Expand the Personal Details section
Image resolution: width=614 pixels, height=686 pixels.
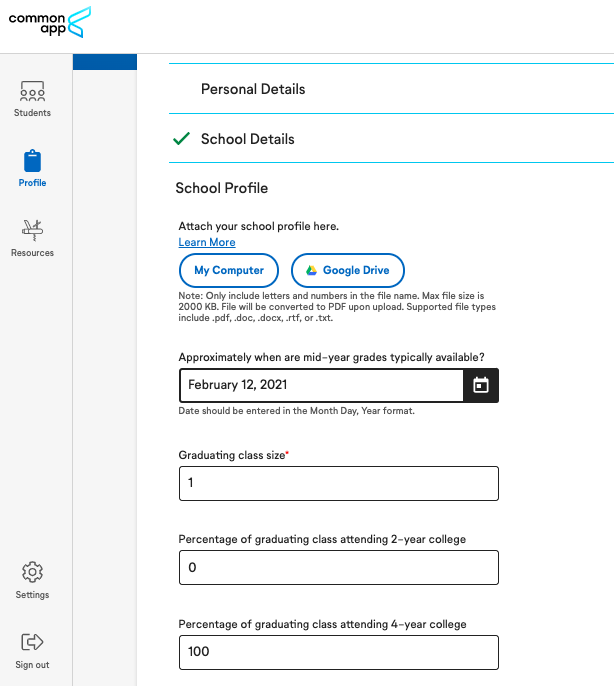coord(391,89)
